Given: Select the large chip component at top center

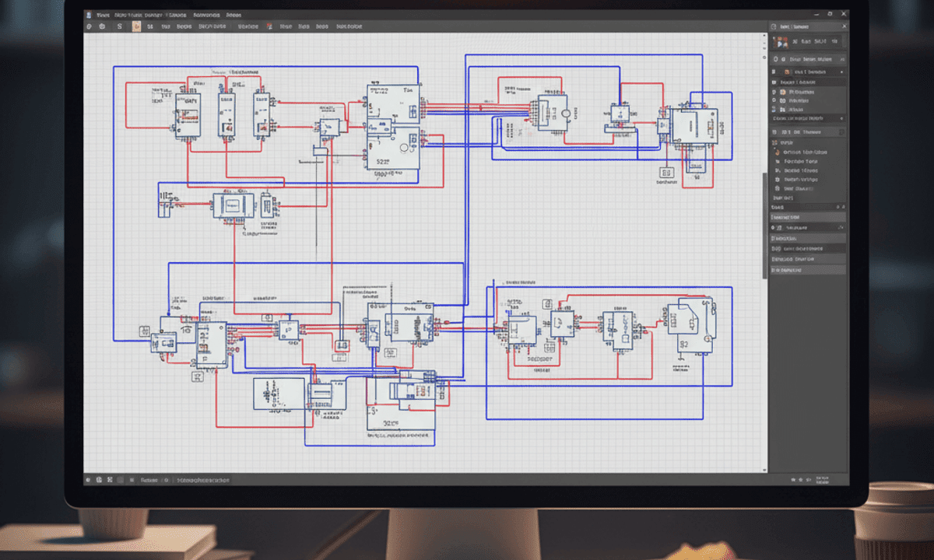Looking at the screenshot, I should point(393,127).
